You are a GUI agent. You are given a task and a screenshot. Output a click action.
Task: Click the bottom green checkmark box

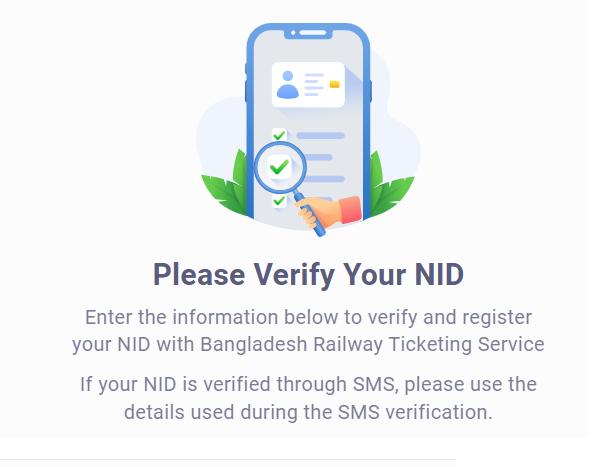[x=279, y=200]
